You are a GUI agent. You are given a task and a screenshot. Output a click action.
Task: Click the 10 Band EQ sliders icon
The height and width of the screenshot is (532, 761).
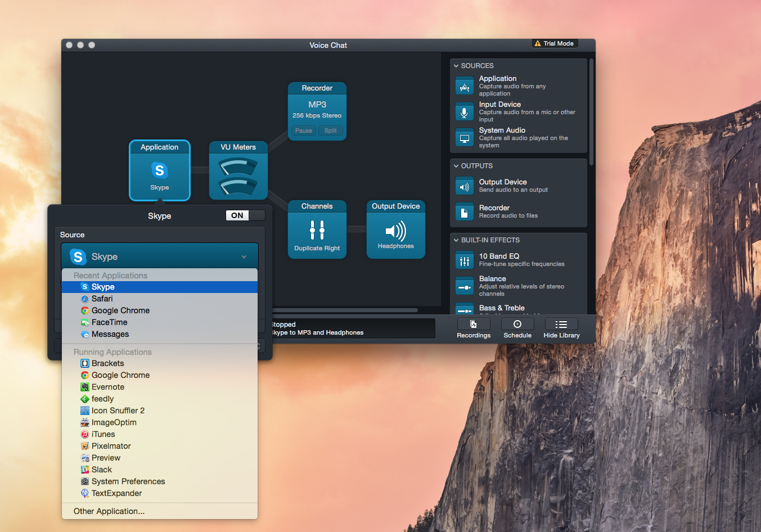pos(465,260)
